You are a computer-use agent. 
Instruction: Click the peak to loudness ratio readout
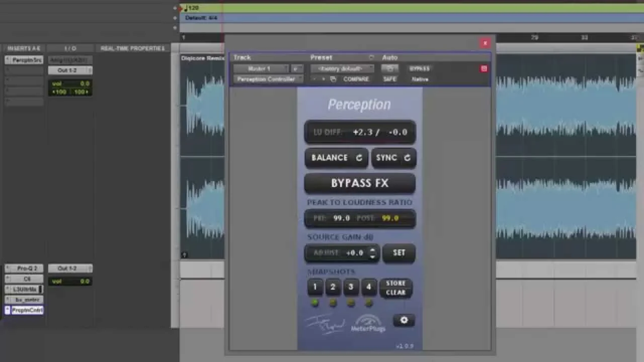(360, 218)
